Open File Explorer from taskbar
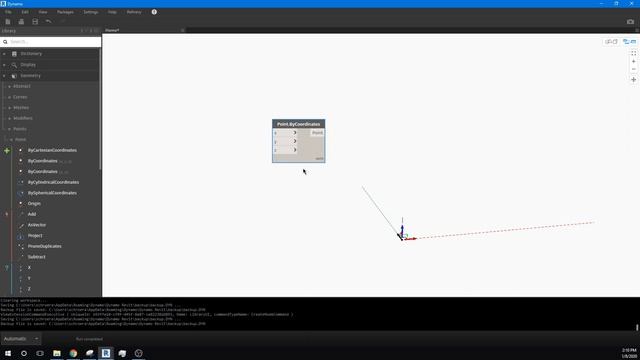Viewport: 640px width, 360px height. 57,353
